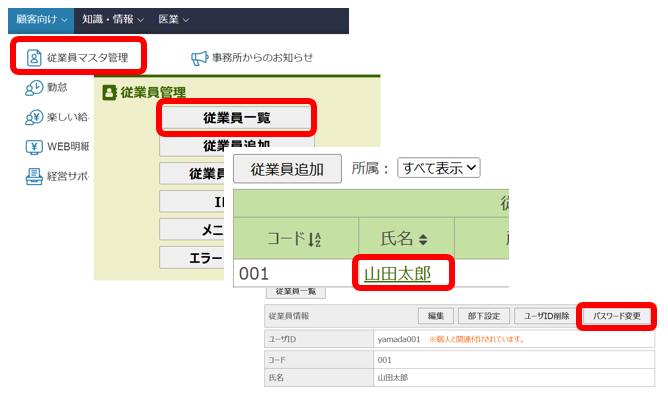The height and width of the screenshot is (396, 668).
Task: Click the 部下設定 button
Action: [x=484, y=316]
